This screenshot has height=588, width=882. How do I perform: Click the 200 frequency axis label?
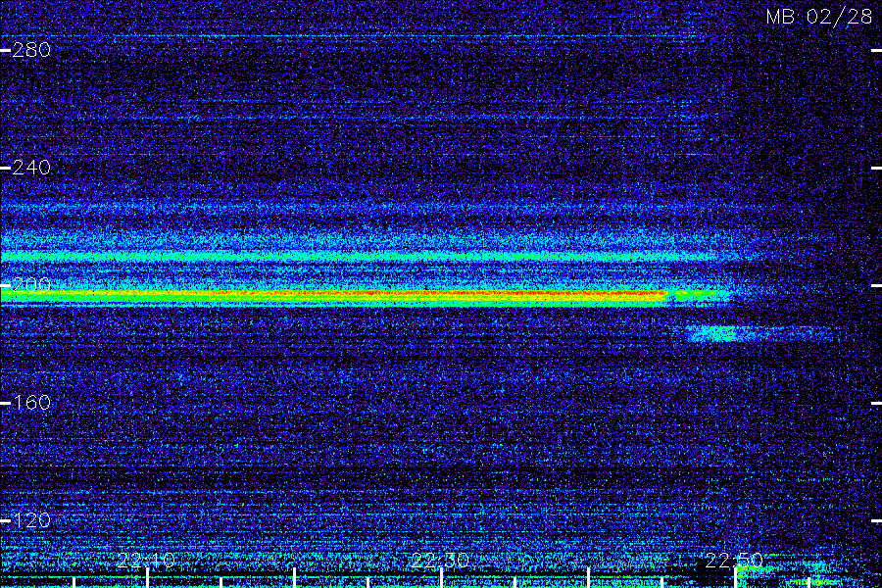(31, 285)
